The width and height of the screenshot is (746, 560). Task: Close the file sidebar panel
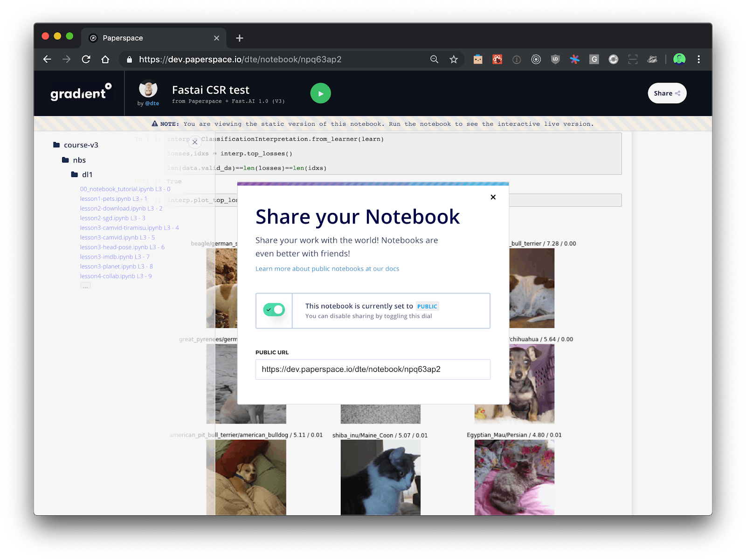tap(195, 142)
